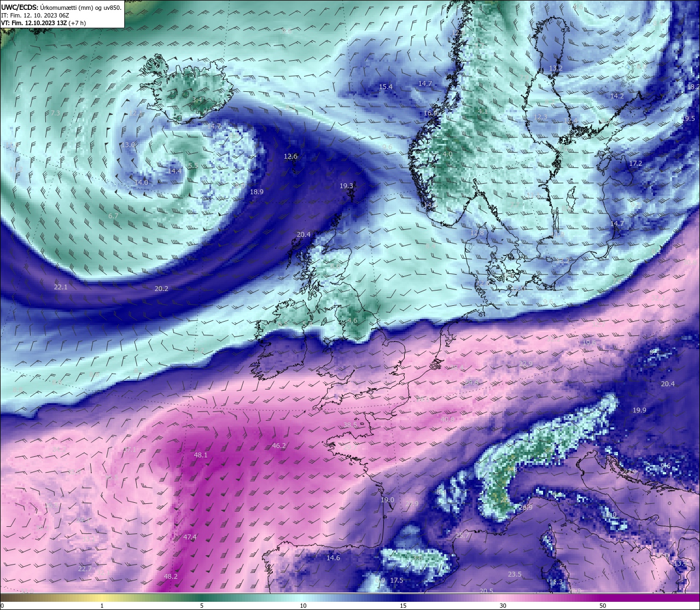Viewport: 700px width, 610px height.
Task: Select the 13.2 value over northern Finland
Action: (556, 68)
